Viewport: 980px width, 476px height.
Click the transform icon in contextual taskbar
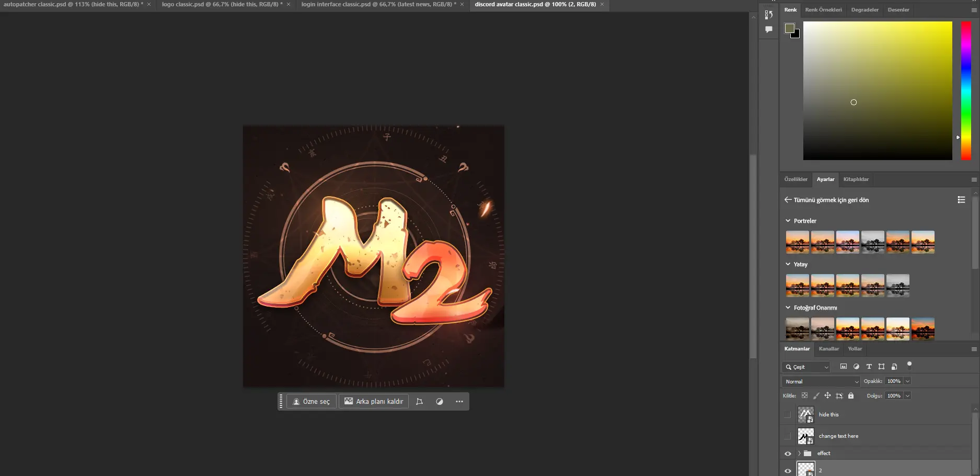[419, 402]
